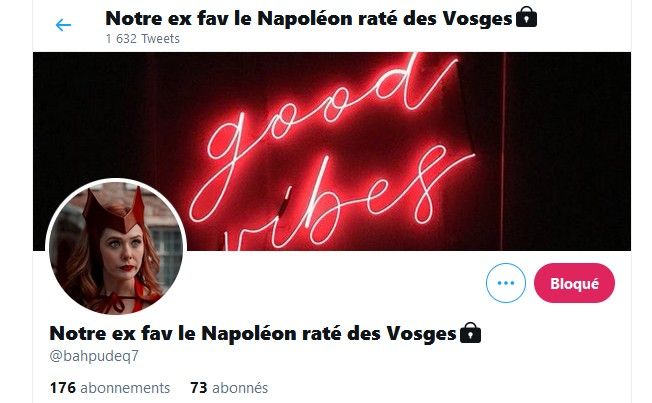Select the header title Notre ex fav
652x403 pixels.
309,18
